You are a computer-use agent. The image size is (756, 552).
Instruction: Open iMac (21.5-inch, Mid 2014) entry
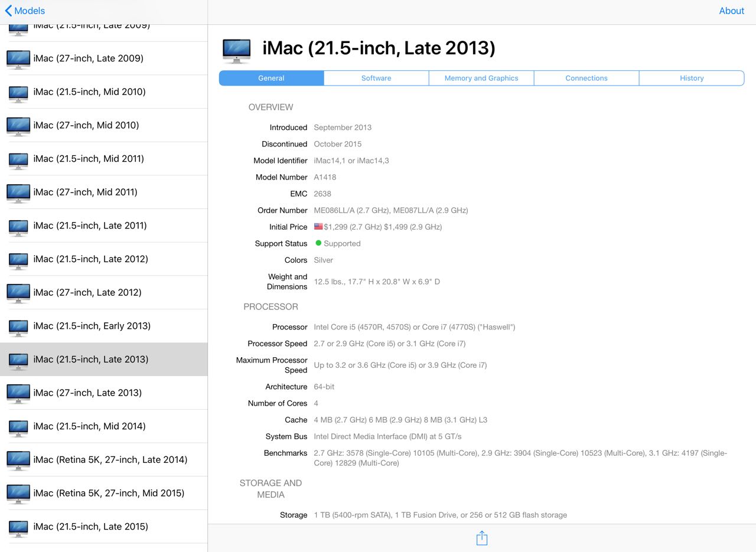[x=104, y=426]
